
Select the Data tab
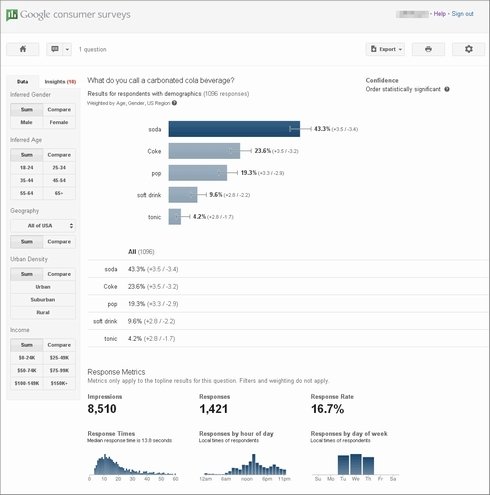coord(22,82)
